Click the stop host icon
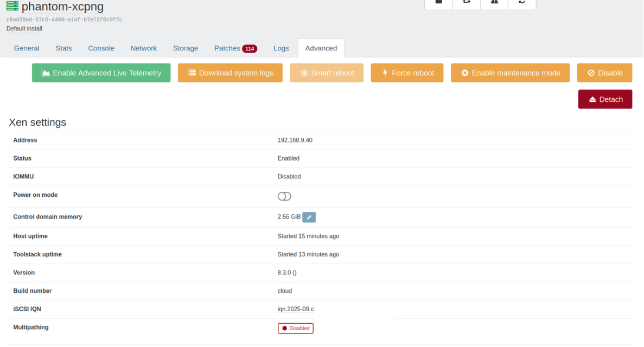Viewport: 644px width, 347px height. tap(439, 2)
